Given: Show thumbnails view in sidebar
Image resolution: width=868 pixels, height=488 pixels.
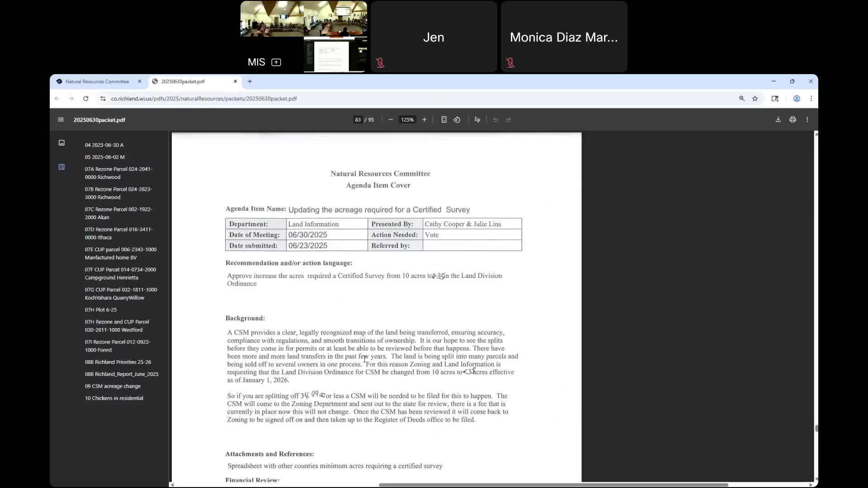Looking at the screenshot, I should click(61, 143).
